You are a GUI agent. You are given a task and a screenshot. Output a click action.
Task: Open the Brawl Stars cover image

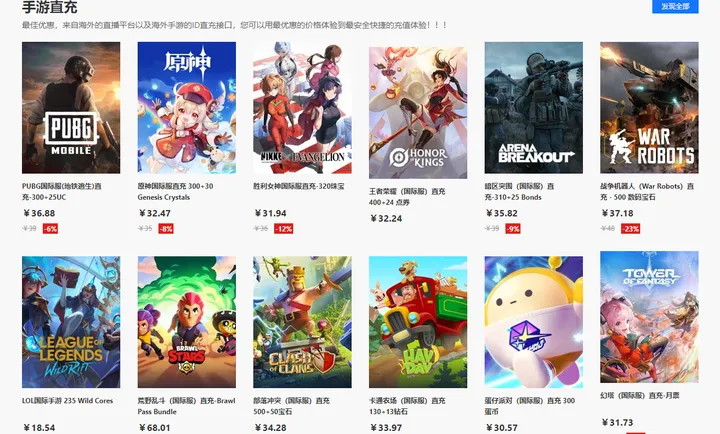pos(187,322)
